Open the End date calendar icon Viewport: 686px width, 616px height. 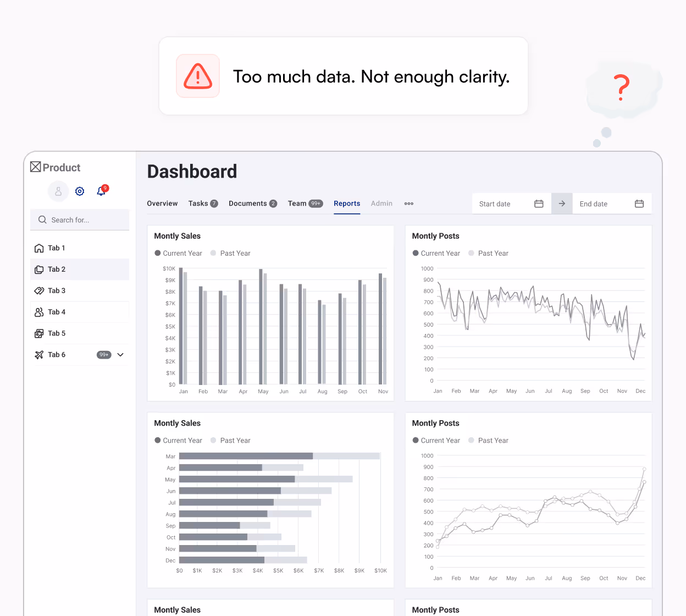point(639,204)
